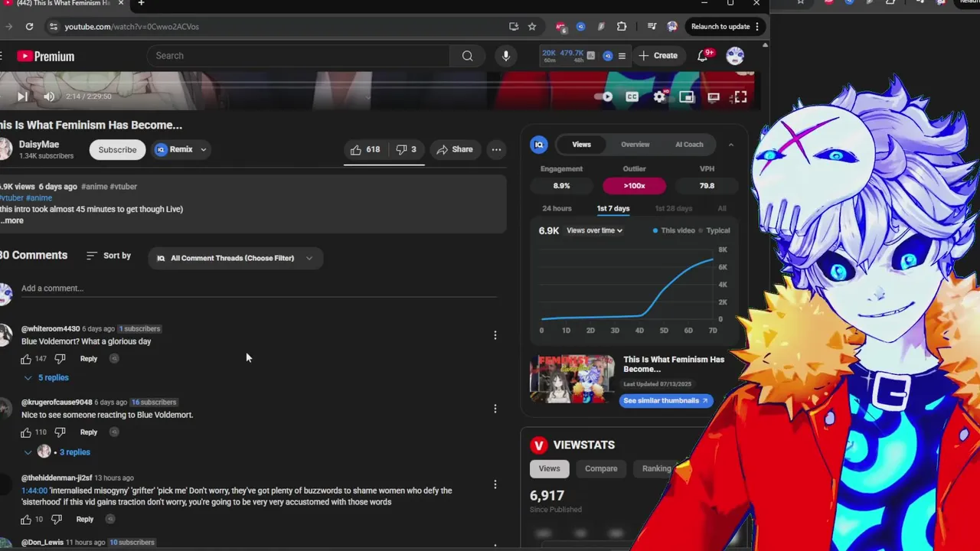Click the feminism video thumbnail in vidIQ panel
The image size is (980, 551).
pos(572,378)
